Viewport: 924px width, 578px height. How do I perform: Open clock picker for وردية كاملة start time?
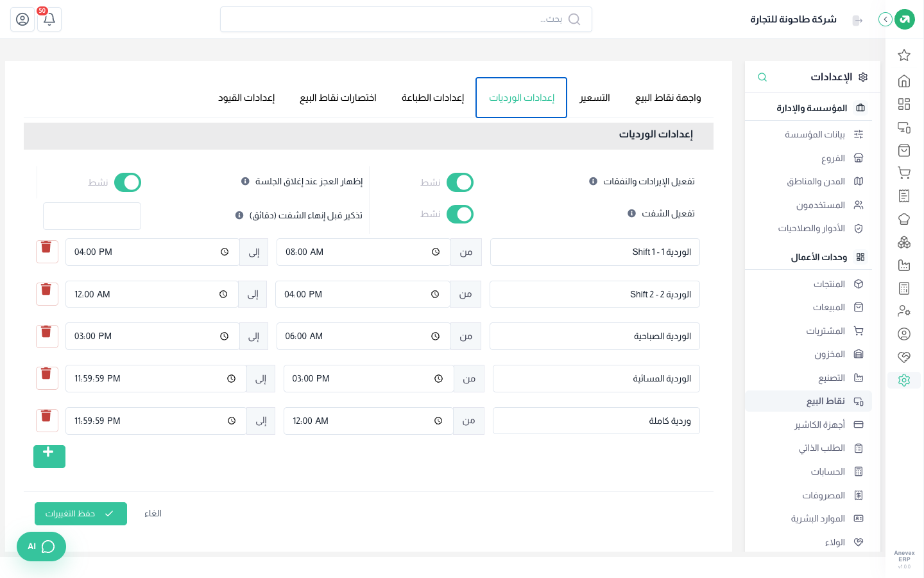[438, 421]
